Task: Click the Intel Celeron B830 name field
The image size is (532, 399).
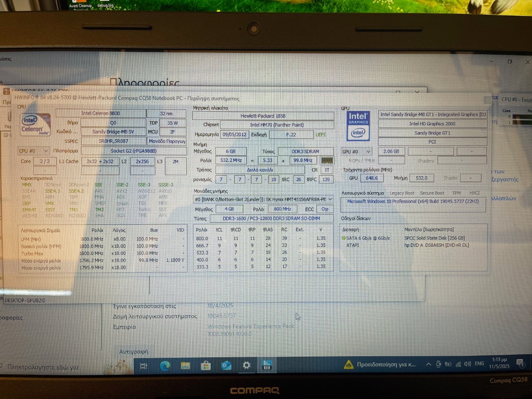Action: [100, 113]
